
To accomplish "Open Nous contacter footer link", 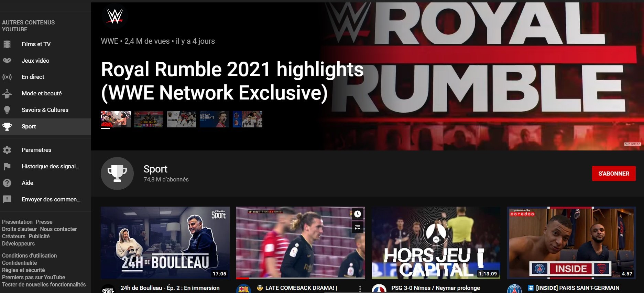I will coord(58,229).
